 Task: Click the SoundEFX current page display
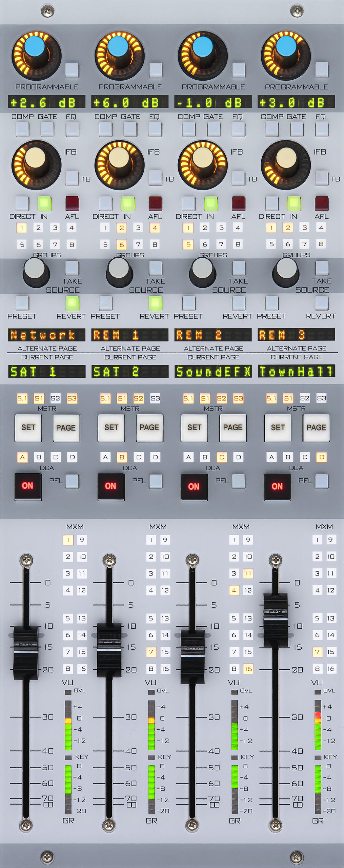click(213, 371)
